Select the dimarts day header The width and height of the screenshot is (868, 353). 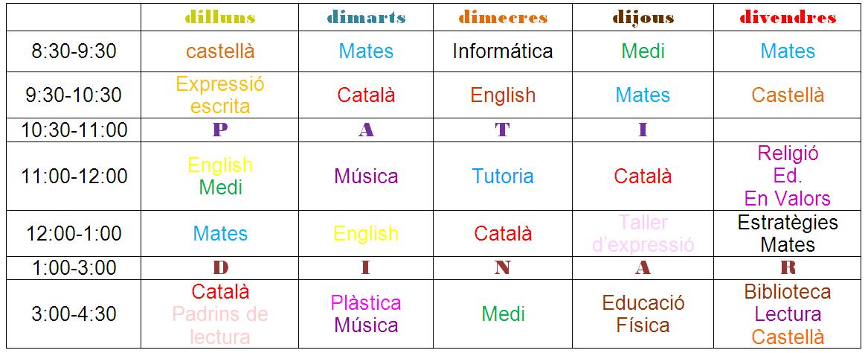click(366, 18)
